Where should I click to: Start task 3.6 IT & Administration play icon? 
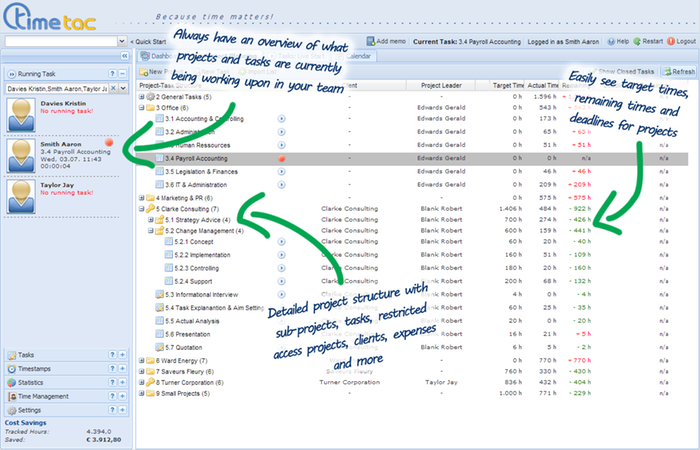pyautogui.click(x=281, y=185)
